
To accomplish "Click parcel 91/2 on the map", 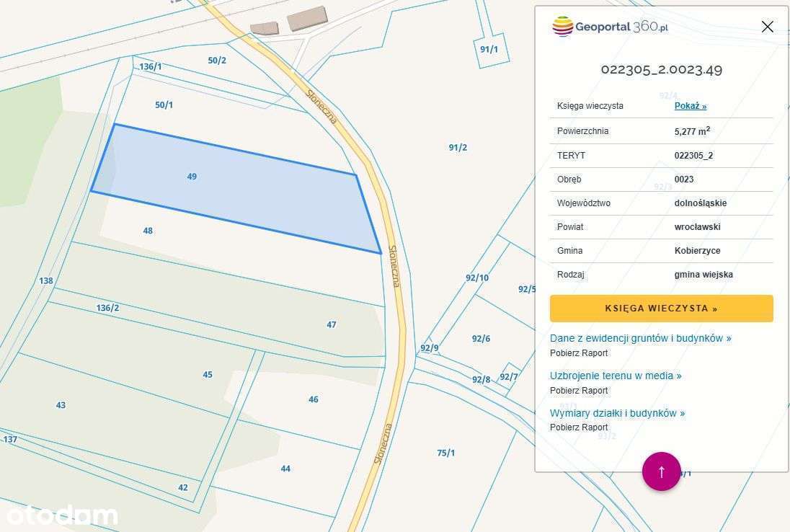I will click(x=458, y=148).
